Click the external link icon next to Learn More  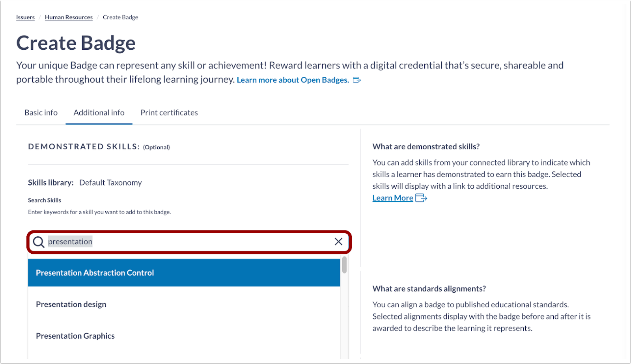(x=422, y=198)
